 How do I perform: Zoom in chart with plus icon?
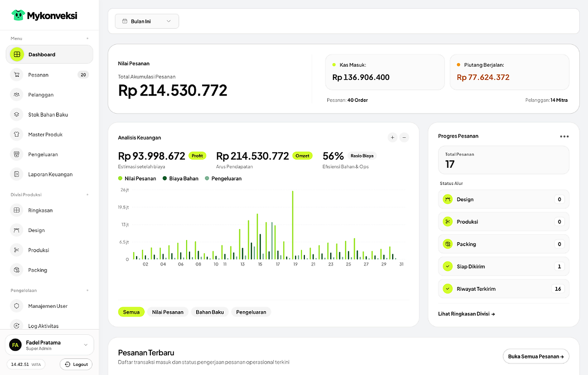tap(392, 138)
